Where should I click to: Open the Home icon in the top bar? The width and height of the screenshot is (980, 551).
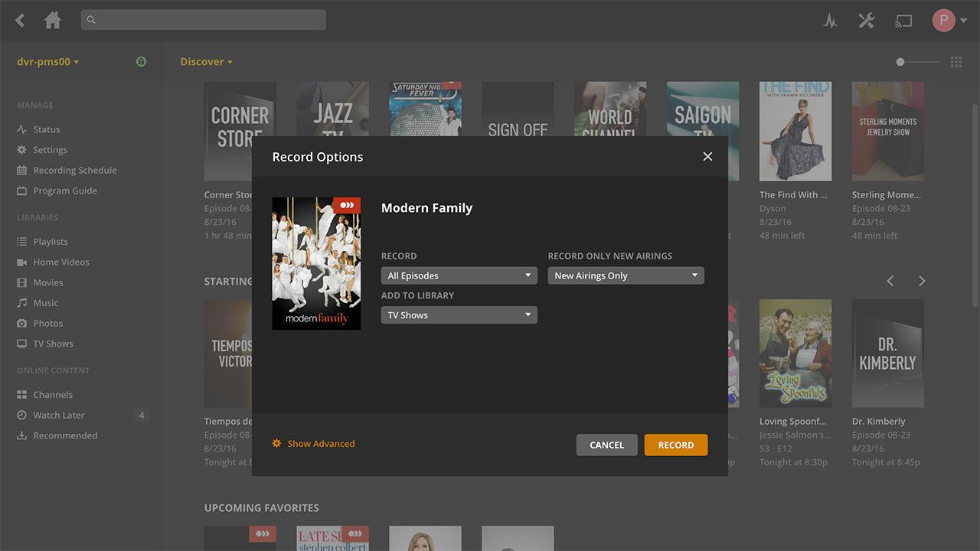point(53,20)
